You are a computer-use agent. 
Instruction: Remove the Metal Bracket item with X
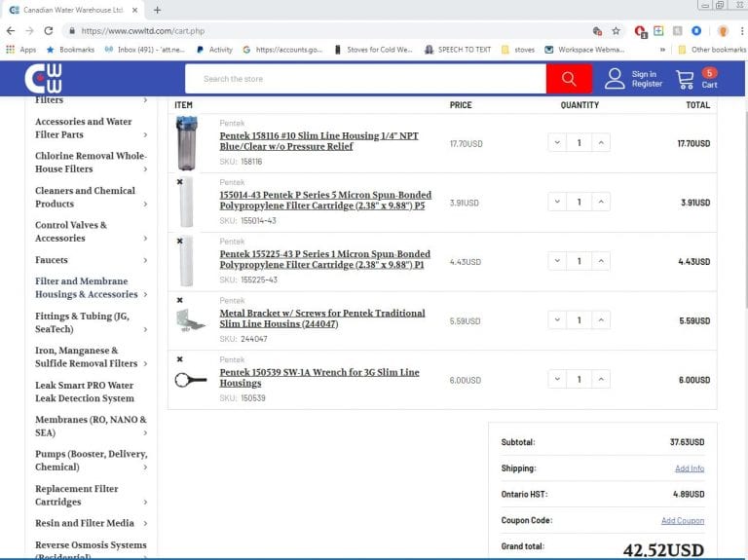[x=179, y=300]
